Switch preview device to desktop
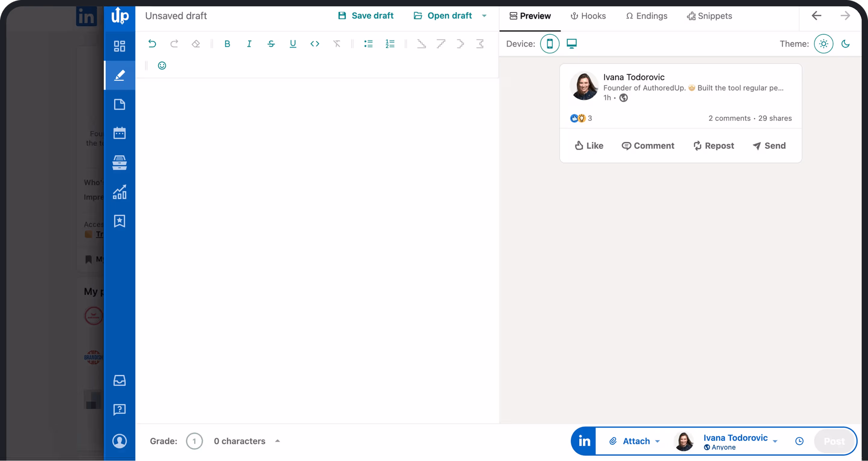 tap(571, 44)
